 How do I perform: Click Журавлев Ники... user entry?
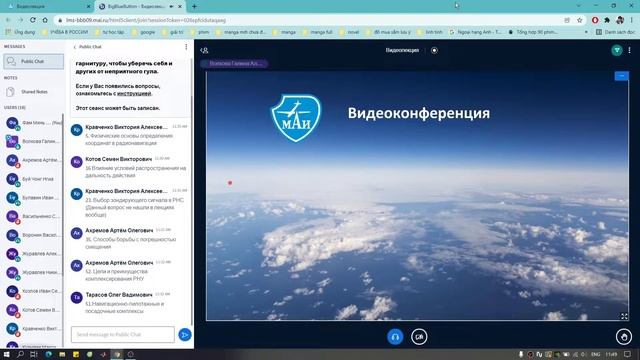click(x=33, y=273)
